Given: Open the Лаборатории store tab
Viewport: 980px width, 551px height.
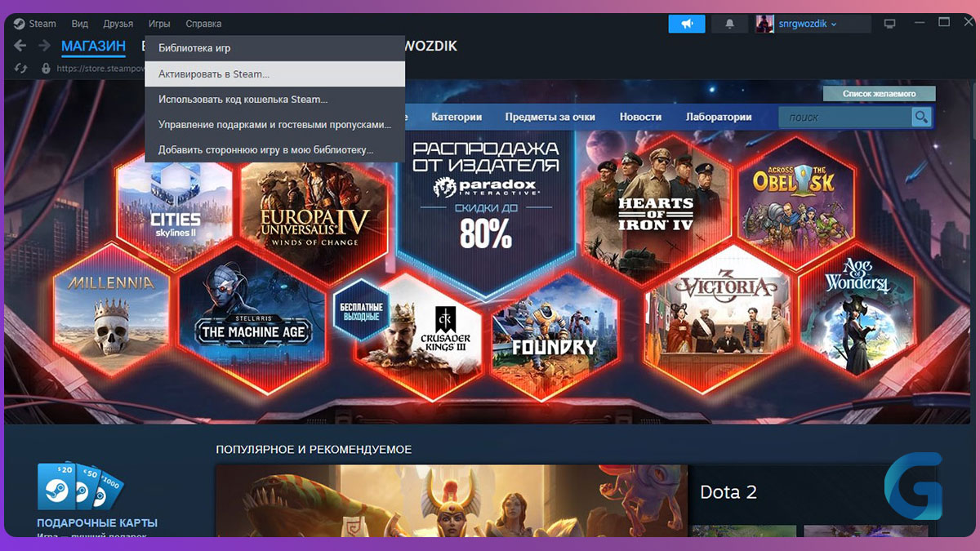Looking at the screenshot, I should pos(719,117).
